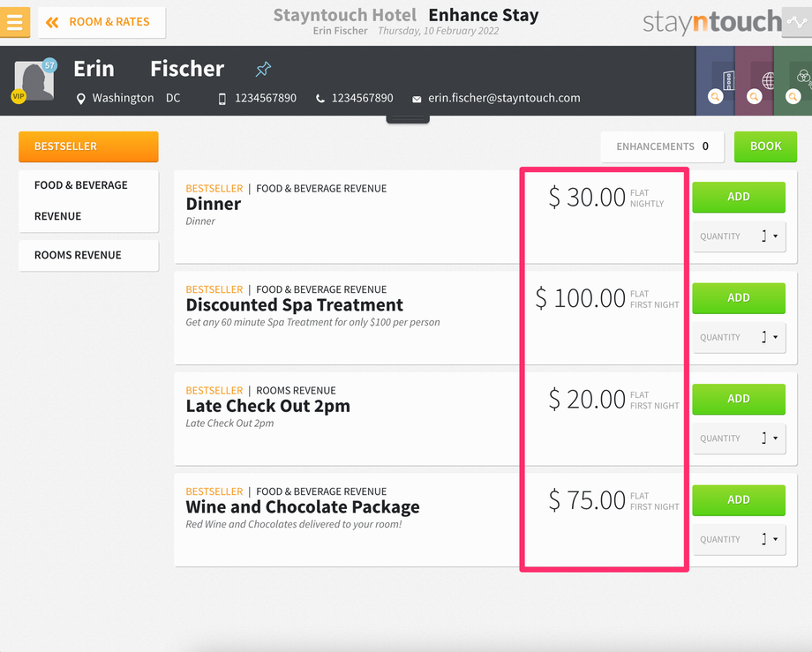Add the Wine and Chocolate Package
The width and height of the screenshot is (812, 652).
(x=739, y=499)
